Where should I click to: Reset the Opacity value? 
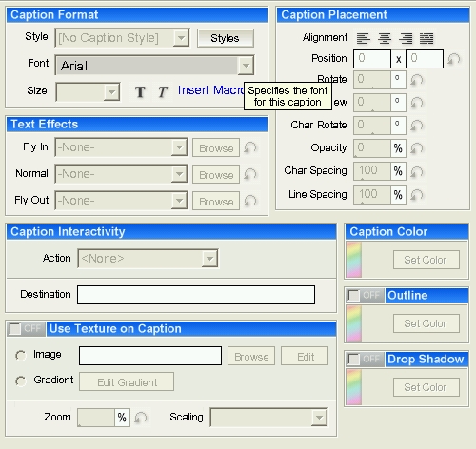click(417, 148)
